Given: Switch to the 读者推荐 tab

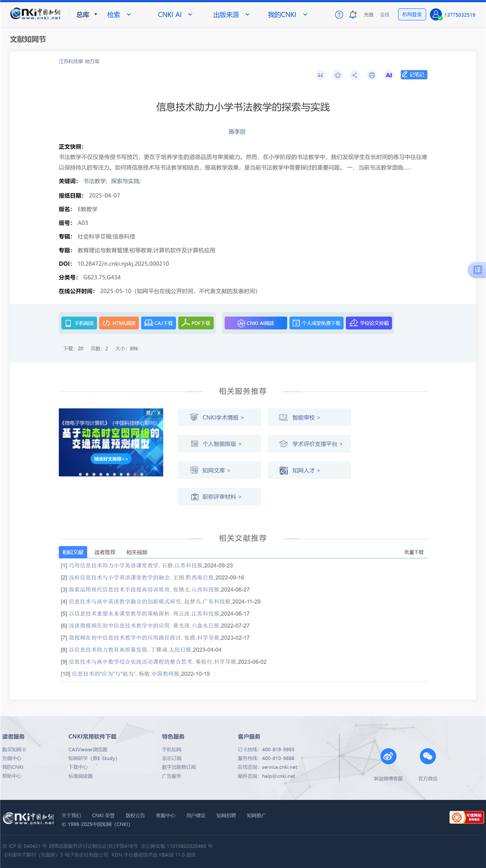Looking at the screenshot, I should coord(104,552).
